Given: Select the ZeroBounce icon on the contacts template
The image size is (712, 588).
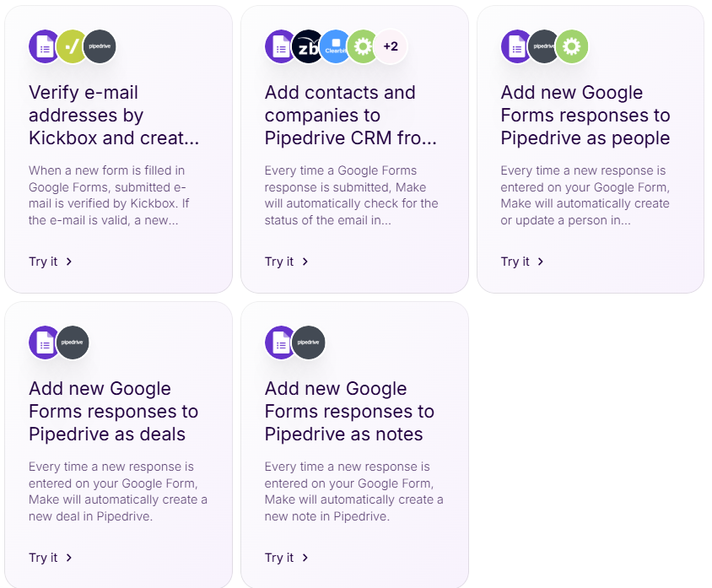Looking at the screenshot, I should (308, 46).
